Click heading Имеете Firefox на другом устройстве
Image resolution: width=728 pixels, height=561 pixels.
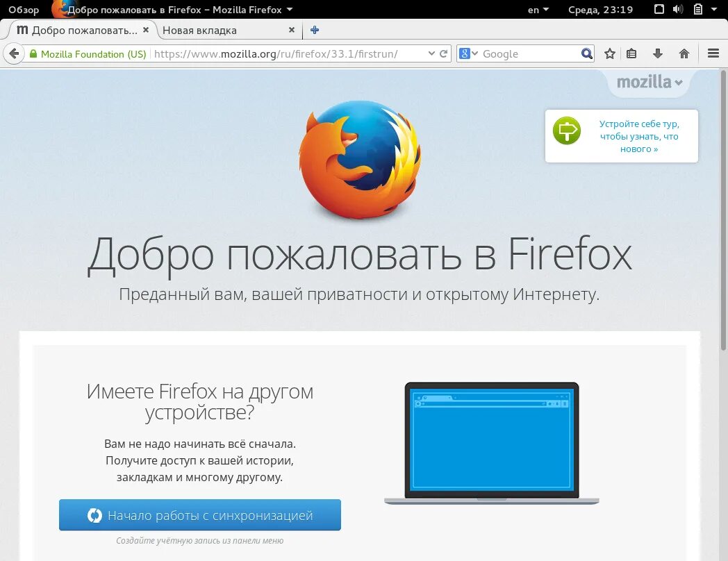(199, 402)
